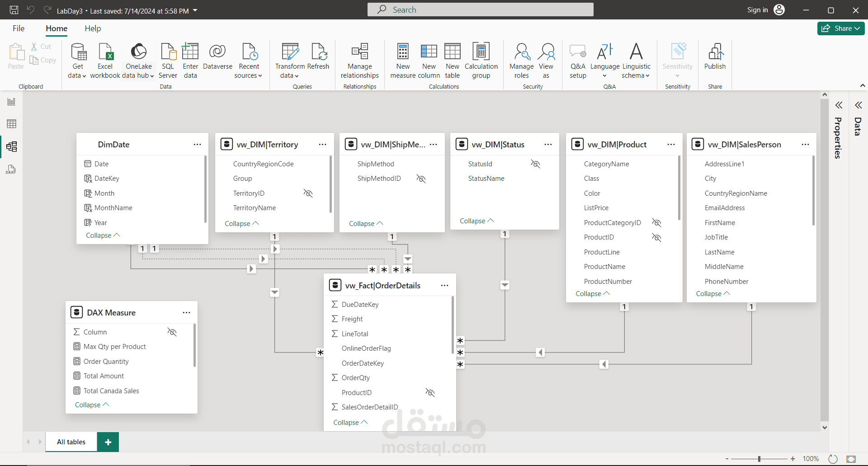This screenshot has height=466, width=868.
Task: Unhide ProductID in vw_DIM|Product table
Action: pyautogui.click(x=656, y=237)
